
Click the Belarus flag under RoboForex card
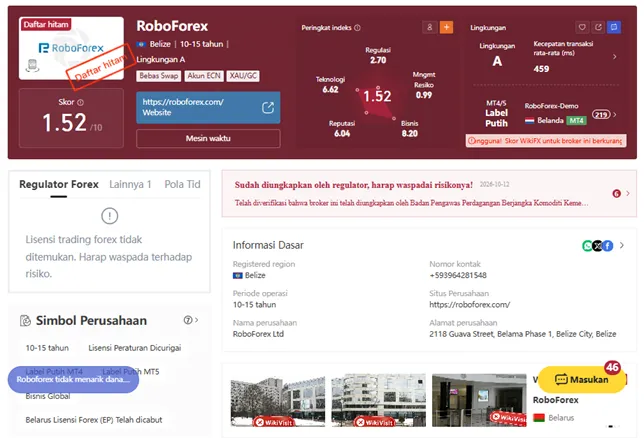538,418
